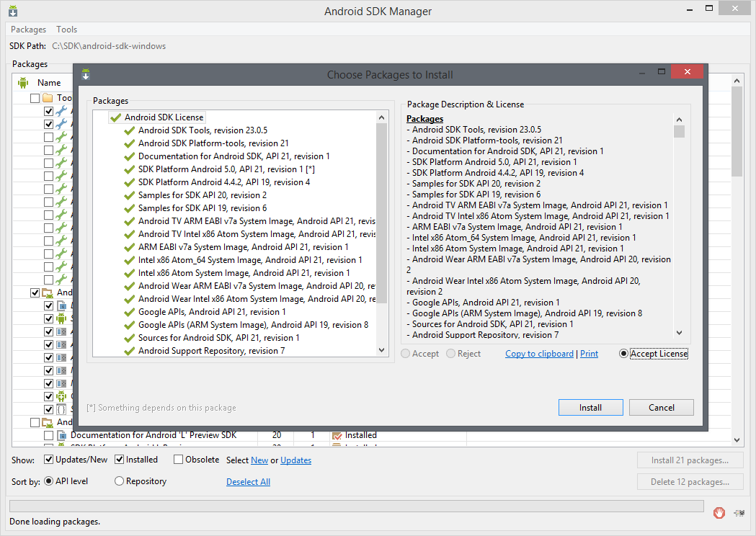The height and width of the screenshot is (536, 756).
Task: Click the Deselect All link
Action: click(248, 482)
